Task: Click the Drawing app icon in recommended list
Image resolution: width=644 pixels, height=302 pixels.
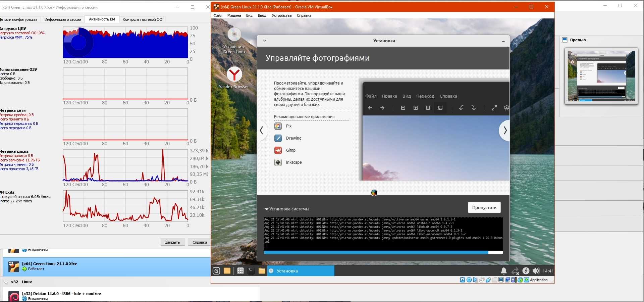Action: 278,138
